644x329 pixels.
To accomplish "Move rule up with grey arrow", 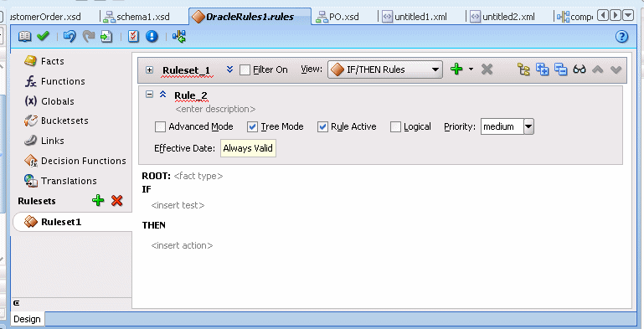I will (x=598, y=69).
